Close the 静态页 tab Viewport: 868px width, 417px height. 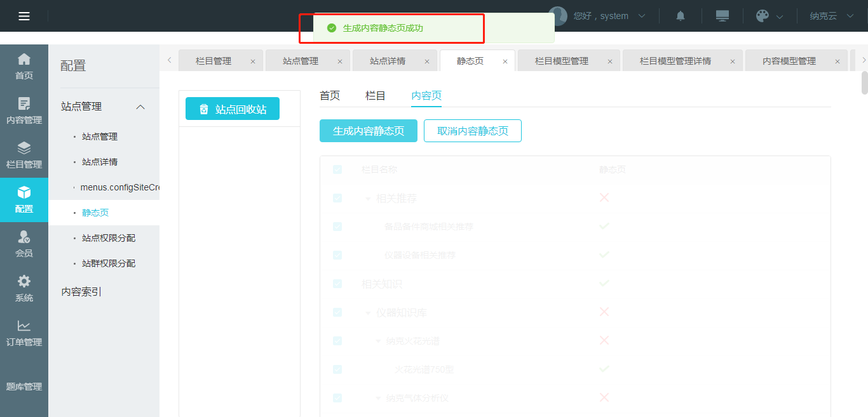pos(505,62)
